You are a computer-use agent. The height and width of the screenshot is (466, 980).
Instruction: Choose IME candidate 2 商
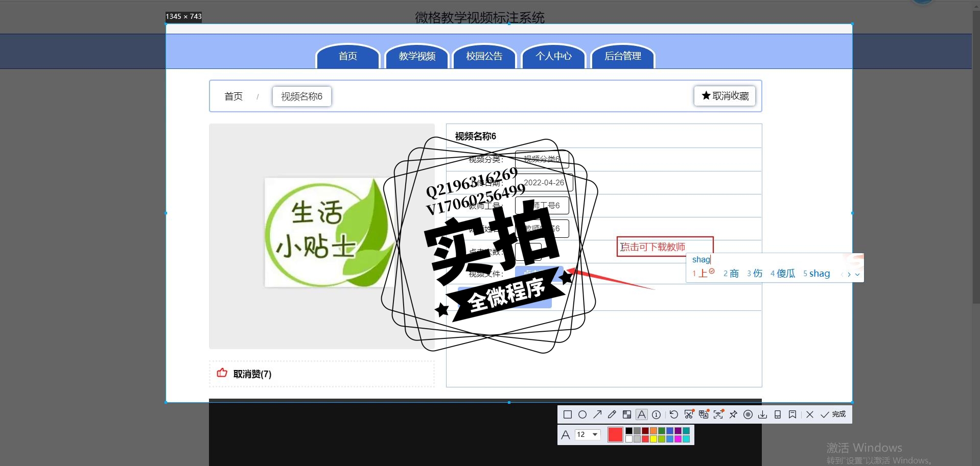click(x=731, y=274)
